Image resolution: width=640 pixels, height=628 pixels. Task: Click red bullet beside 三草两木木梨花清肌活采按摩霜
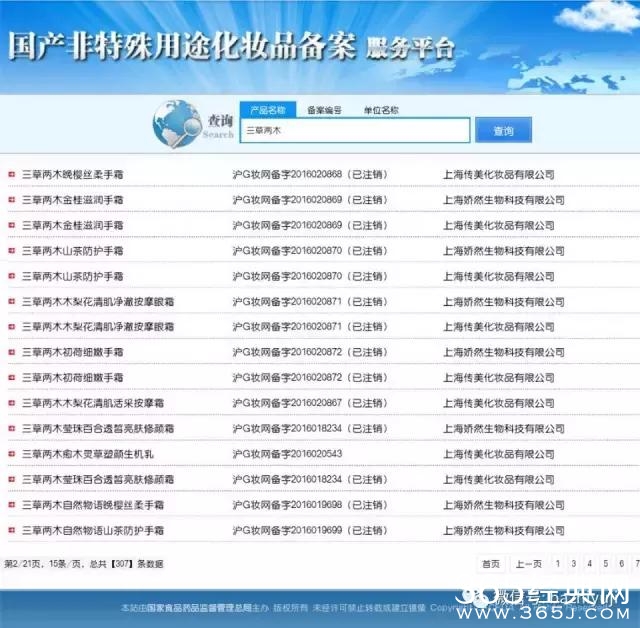[x=11, y=403]
